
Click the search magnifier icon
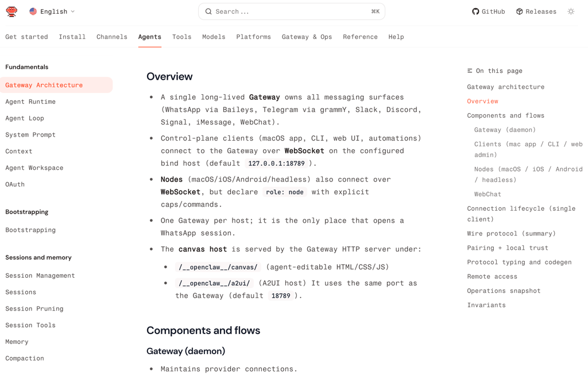coord(208,11)
